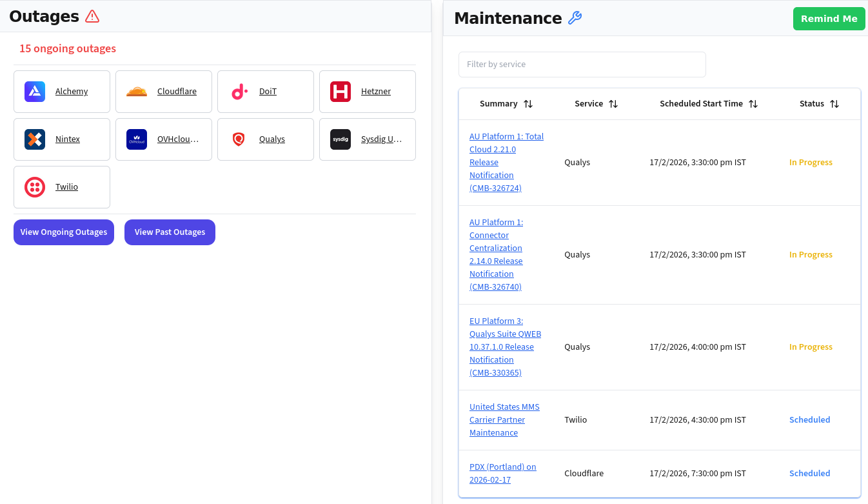Click the Cloudflare cloud logo icon
The image size is (868, 504).
point(137,92)
